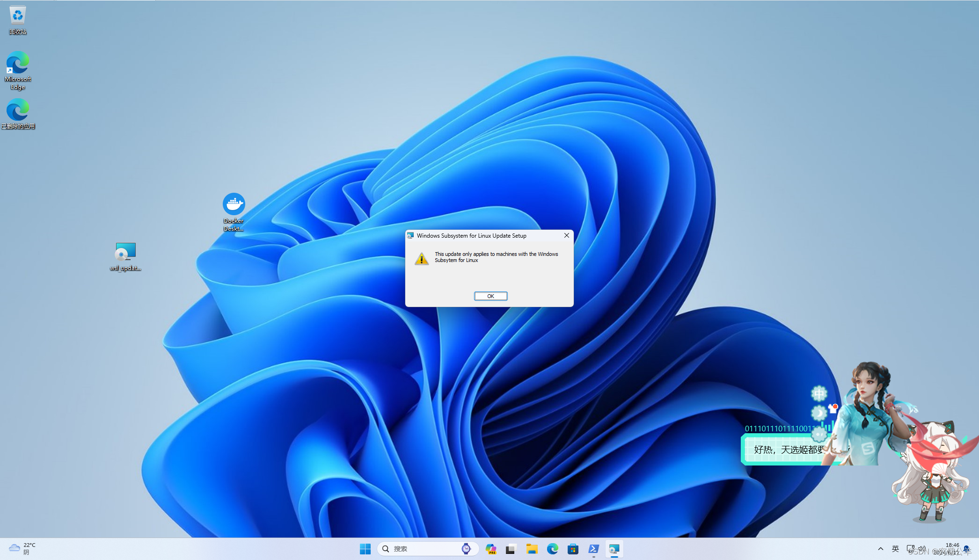Open Task View from the taskbar
Viewport: 979px width, 560px height.
click(x=511, y=549)
